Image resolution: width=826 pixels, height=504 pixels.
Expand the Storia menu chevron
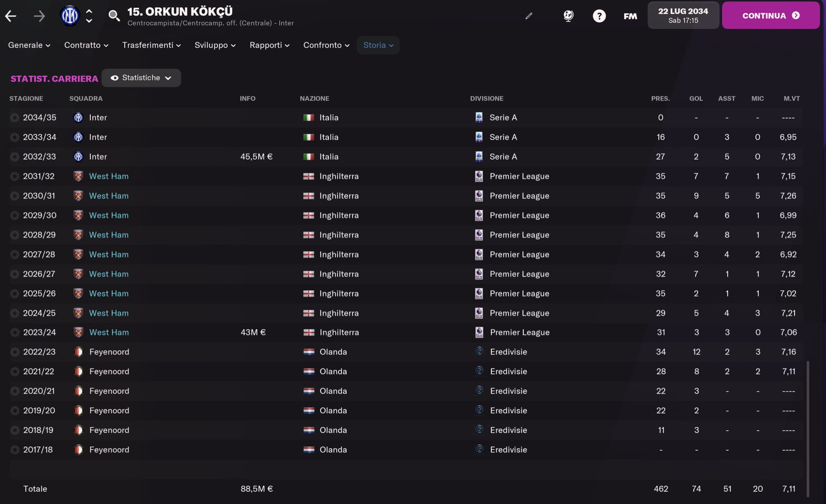tap(390, 45)
